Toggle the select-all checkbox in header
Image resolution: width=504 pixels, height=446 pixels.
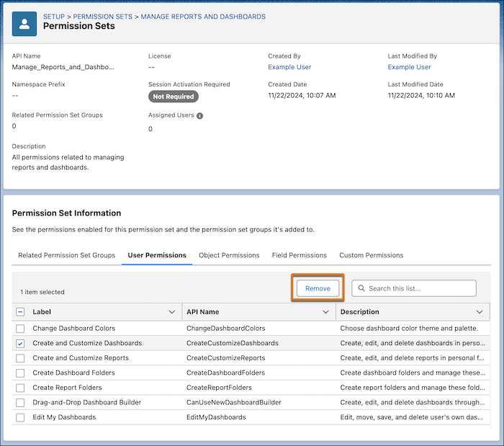coord(20,312)
